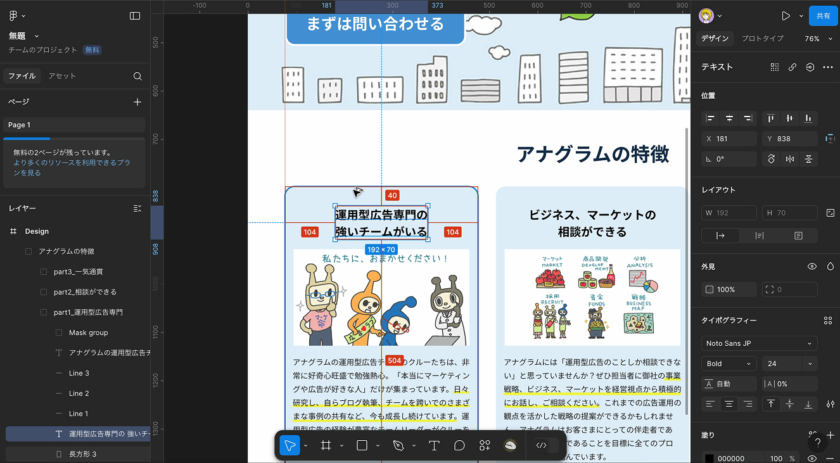Click the search icon in file panel
Image resolution: width=840 pixels, height=463 pixels.
pos(137,76)
